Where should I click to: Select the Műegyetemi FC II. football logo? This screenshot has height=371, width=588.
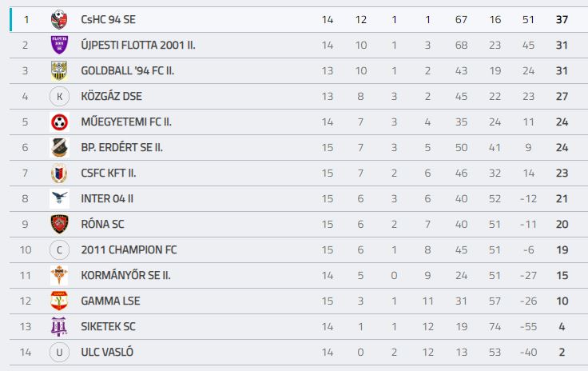[59, 122]
